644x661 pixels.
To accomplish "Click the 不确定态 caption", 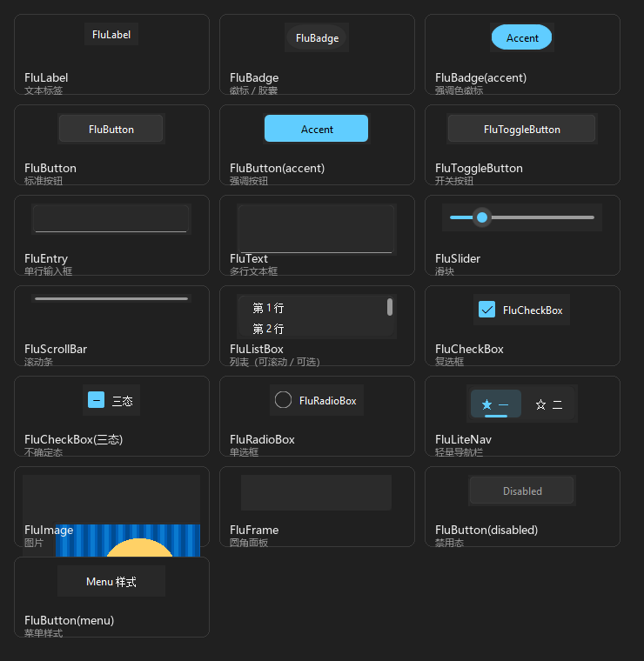I will [44, 452].
